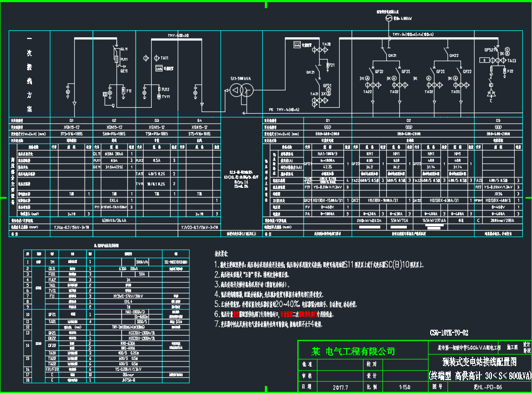Click the 'G1' cabinet number cell
The height and width of the screenshot is (393, 532).
pos(72,120)
